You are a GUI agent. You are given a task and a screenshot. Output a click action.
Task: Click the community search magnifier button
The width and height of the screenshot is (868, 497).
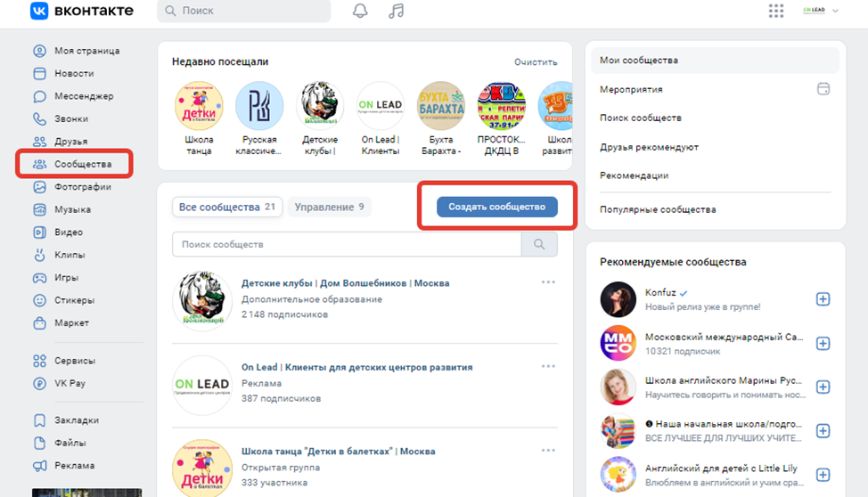[x=539, y=244]
